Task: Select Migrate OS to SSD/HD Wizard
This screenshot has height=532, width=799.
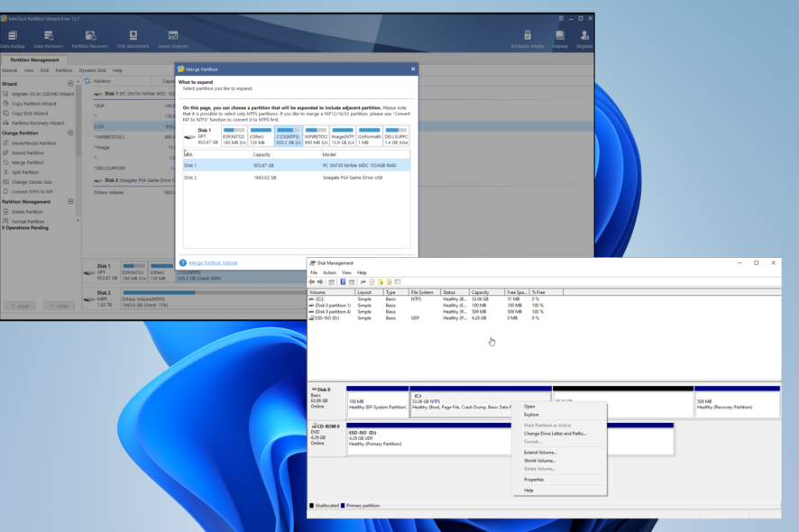Action: pos(42,94)
